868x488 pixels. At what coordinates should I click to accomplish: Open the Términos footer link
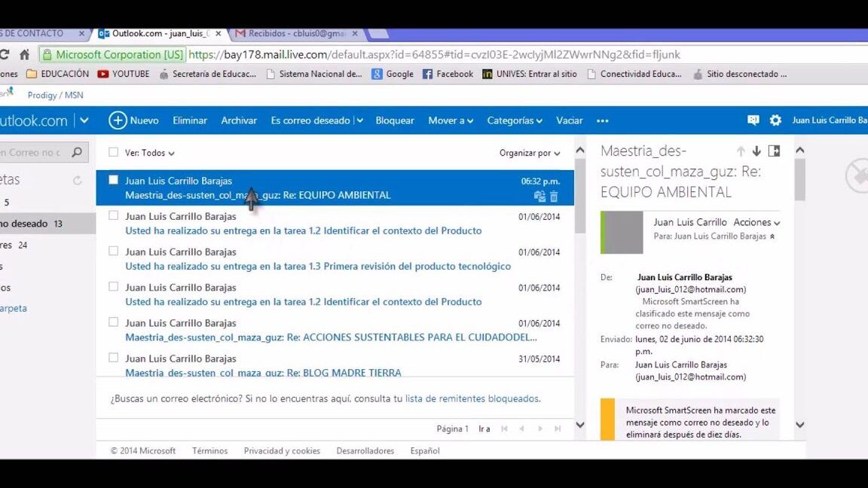click(x=209, y=451)
